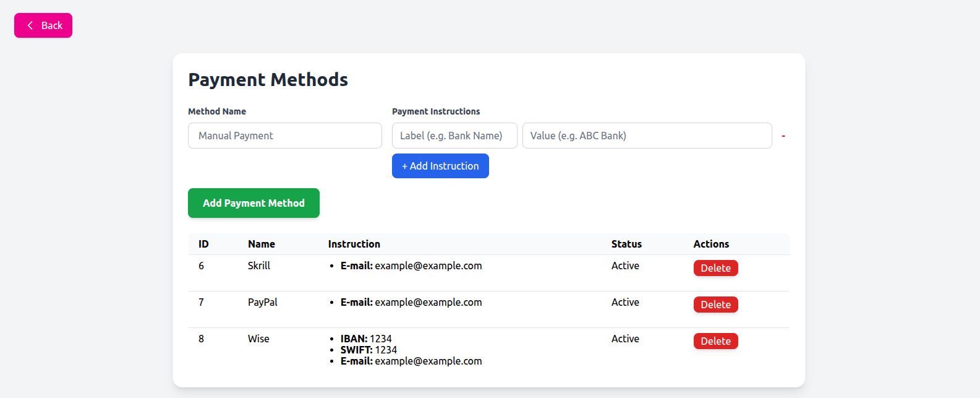Focus the instruction Label input field
Image resolution: width=980 pixels, height=398 pixels.
point(454,136)
